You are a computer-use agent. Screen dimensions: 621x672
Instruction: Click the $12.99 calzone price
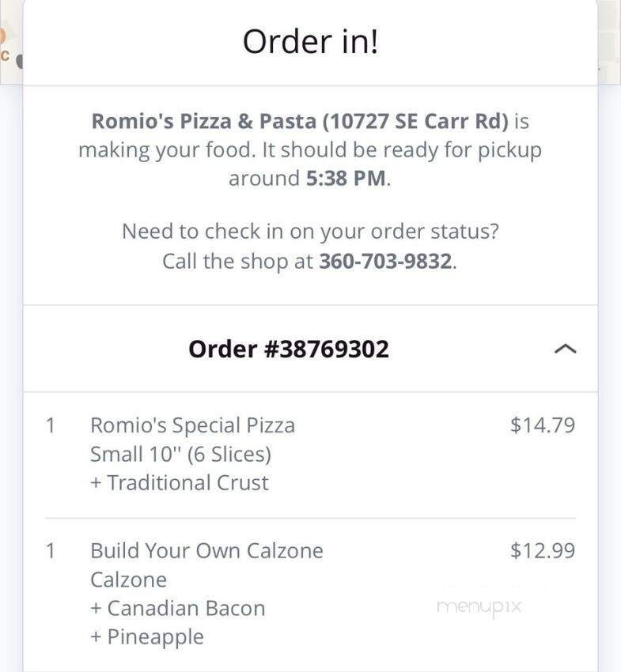click(542, 550)
